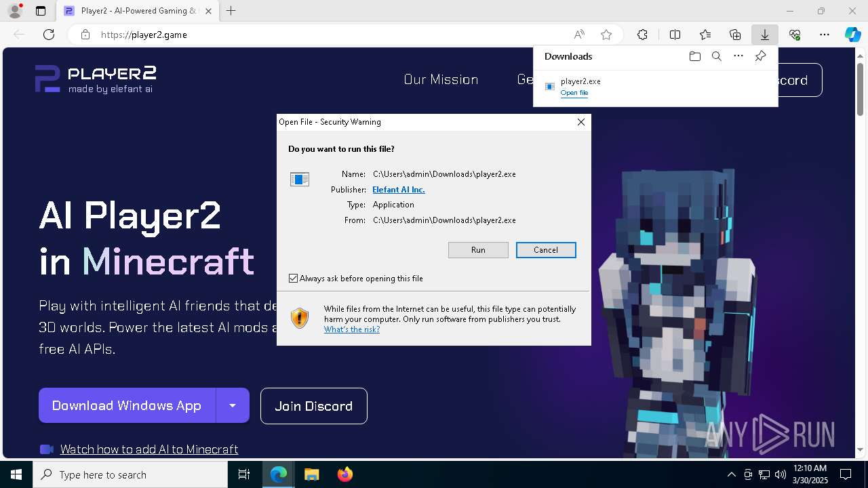868x488 pixels.
Task: Switch to Microsoft Edge on taskbar
Action: 279,474
